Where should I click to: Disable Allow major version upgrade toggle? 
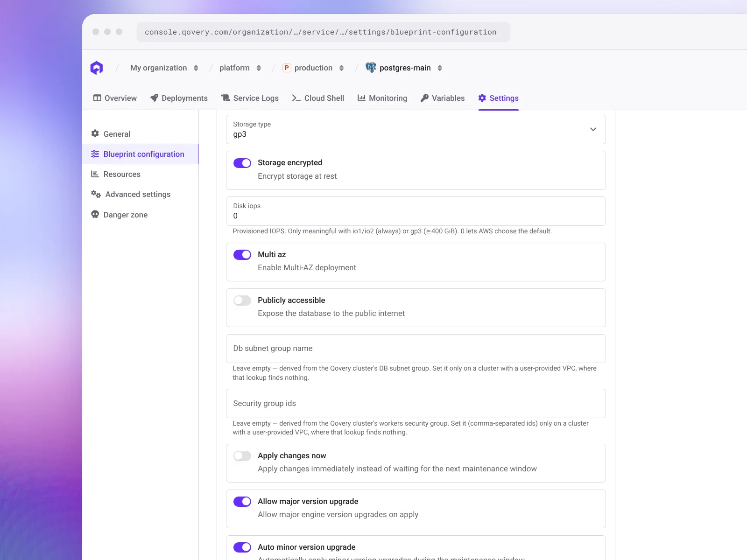242,502
